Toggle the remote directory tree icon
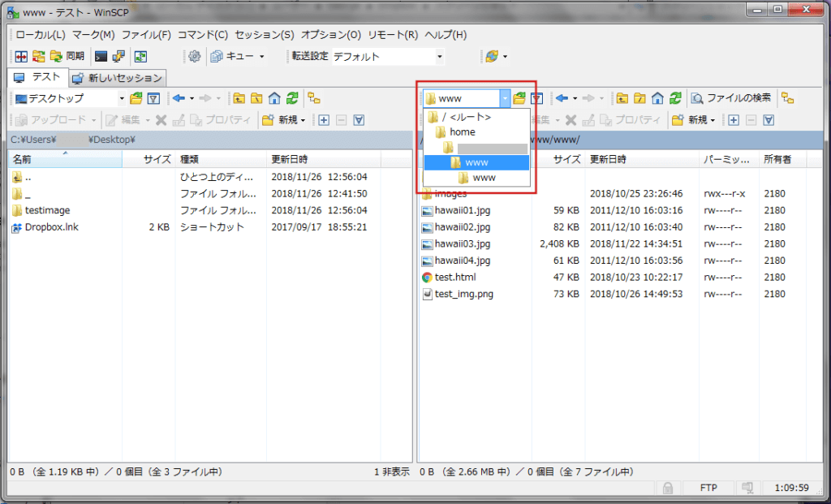The height and width of the screenshot is (504, 831). click(x=787, y=97)
